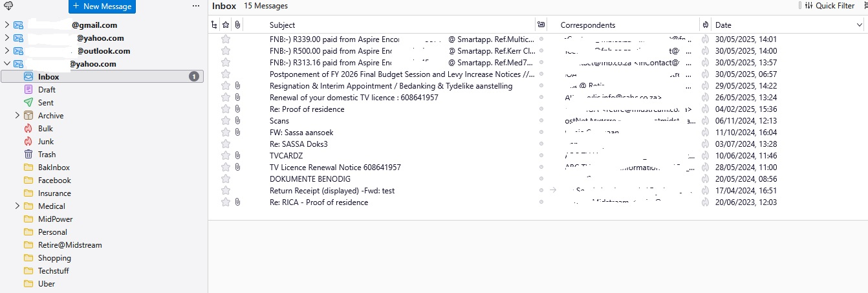868x293 pixels.
Task: Mark 'TVCARDZ' message as junk
Action: click(705, 156)
